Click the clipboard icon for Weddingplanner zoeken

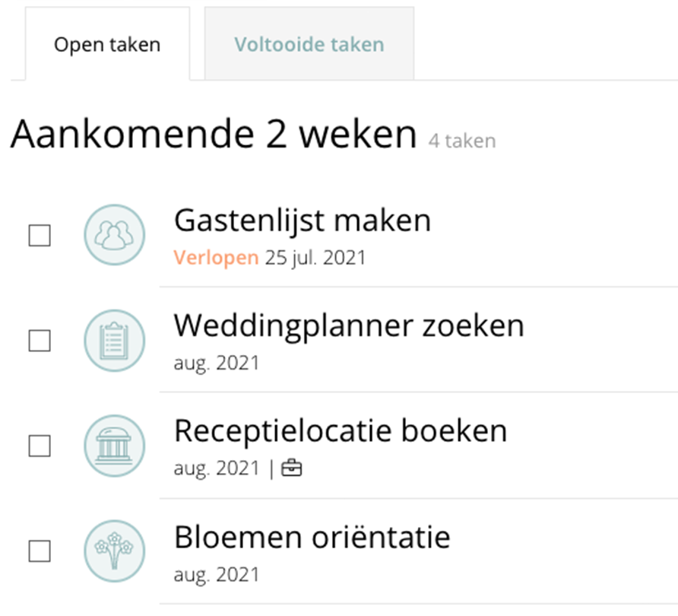pyautogui.click(x=113, y=341)
